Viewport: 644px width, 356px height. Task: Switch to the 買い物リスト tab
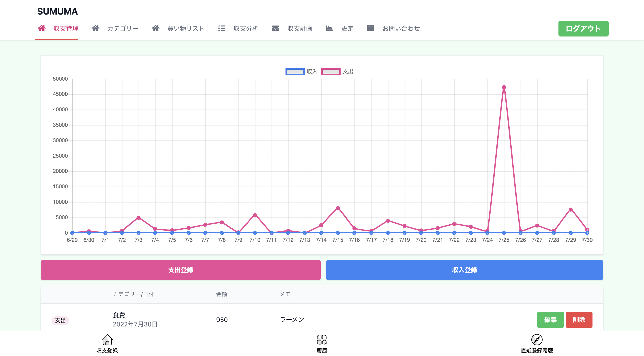tap(185, 28)
